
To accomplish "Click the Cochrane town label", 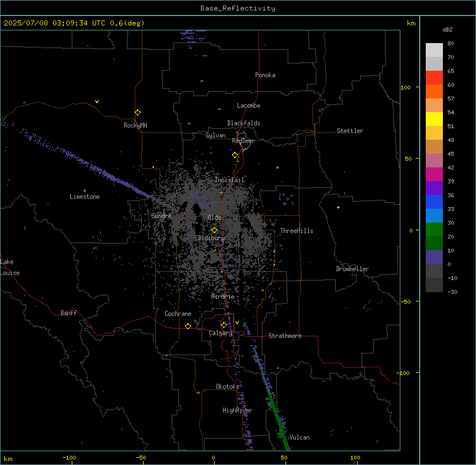I will [178, 314].
